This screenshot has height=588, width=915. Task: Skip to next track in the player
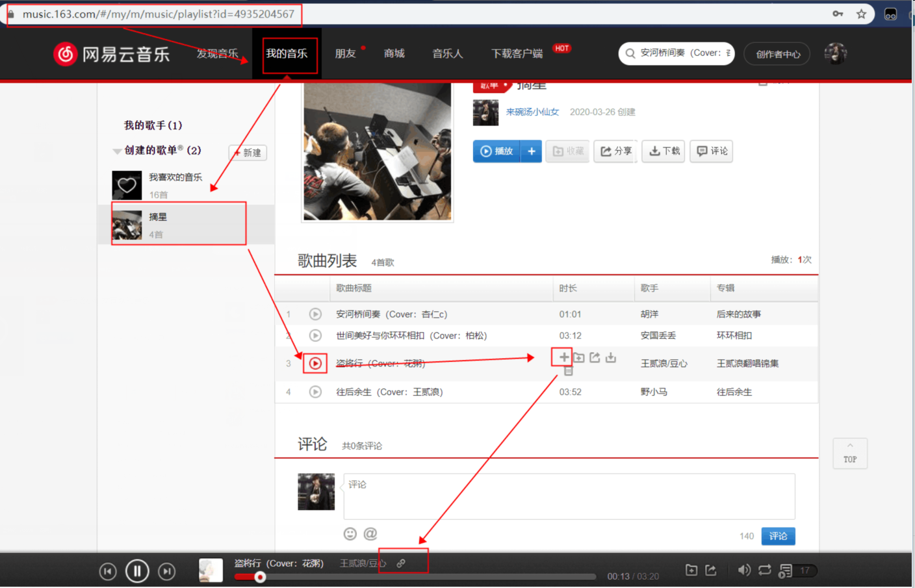point(167,572)
